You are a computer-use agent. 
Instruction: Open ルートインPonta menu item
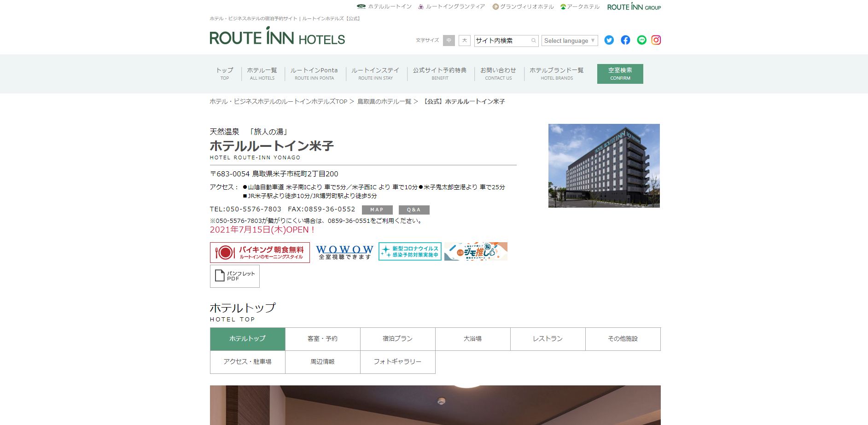(314, 74)
